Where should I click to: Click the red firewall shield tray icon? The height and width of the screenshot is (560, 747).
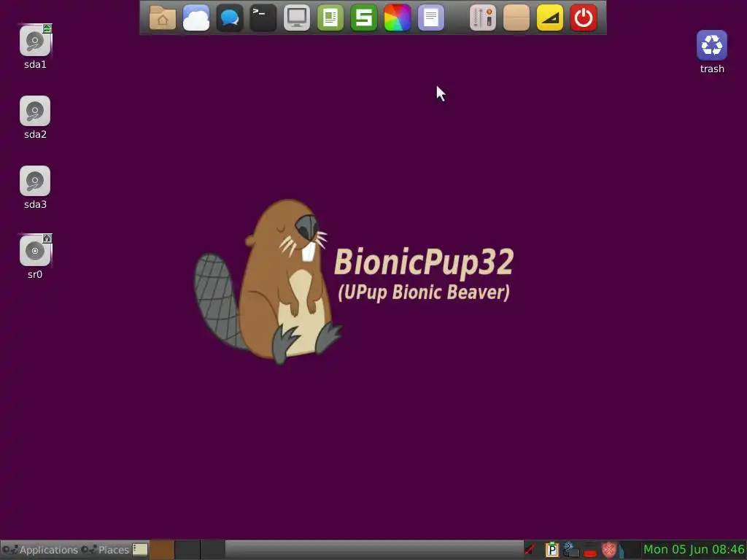(609, 550)
